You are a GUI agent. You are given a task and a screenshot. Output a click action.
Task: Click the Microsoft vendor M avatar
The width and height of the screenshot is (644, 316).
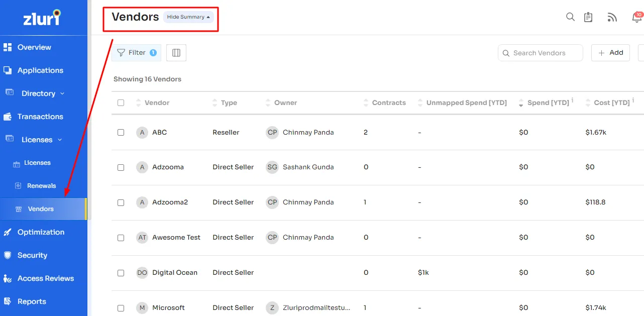[142, 307]
